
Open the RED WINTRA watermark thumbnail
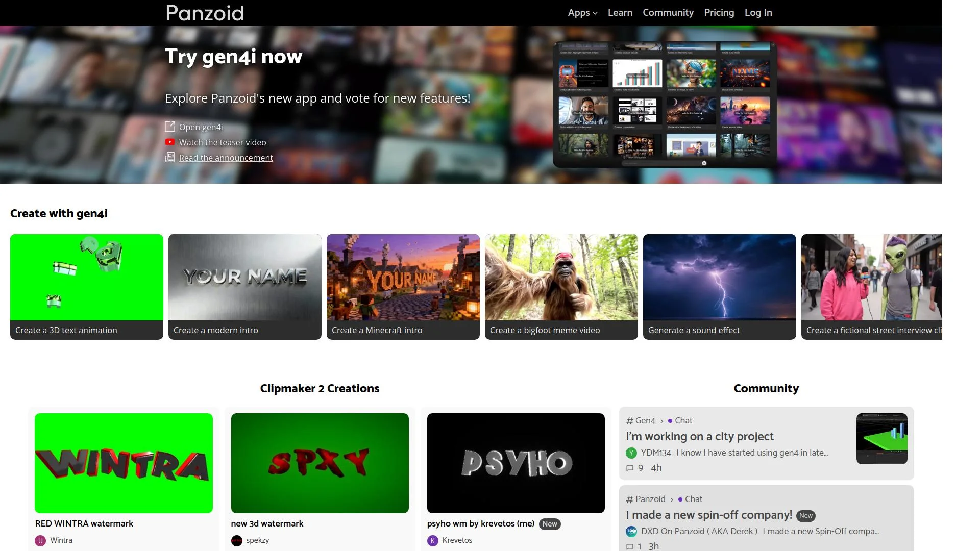(x=124, y=463)
